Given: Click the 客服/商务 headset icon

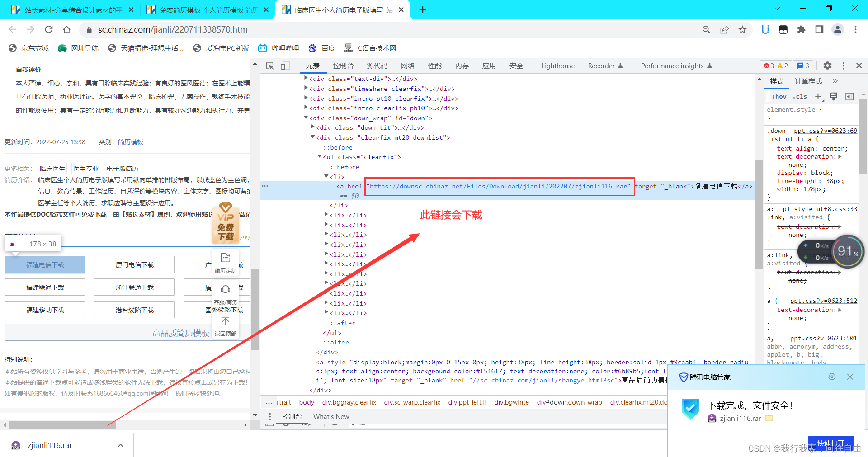Looking at the screenshot, I should click(225, 293).
